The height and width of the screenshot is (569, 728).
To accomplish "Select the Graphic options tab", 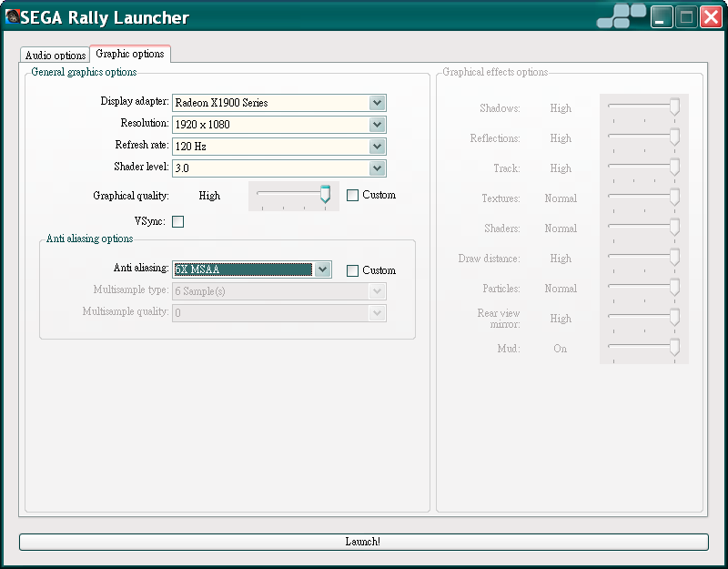I will [x=129, y=55].
